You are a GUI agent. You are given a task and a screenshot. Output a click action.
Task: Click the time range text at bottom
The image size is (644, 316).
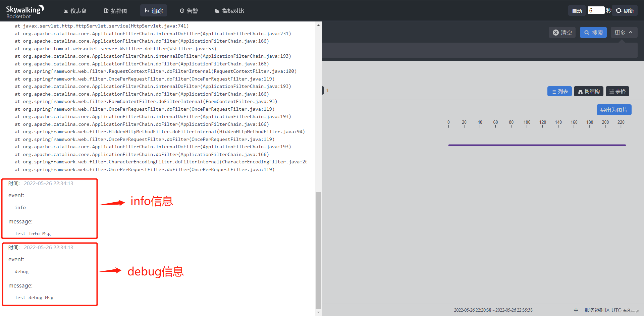493,310
